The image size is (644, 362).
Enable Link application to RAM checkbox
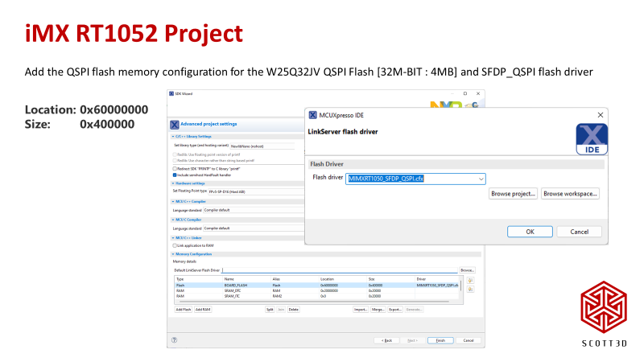tap(175, 245)
